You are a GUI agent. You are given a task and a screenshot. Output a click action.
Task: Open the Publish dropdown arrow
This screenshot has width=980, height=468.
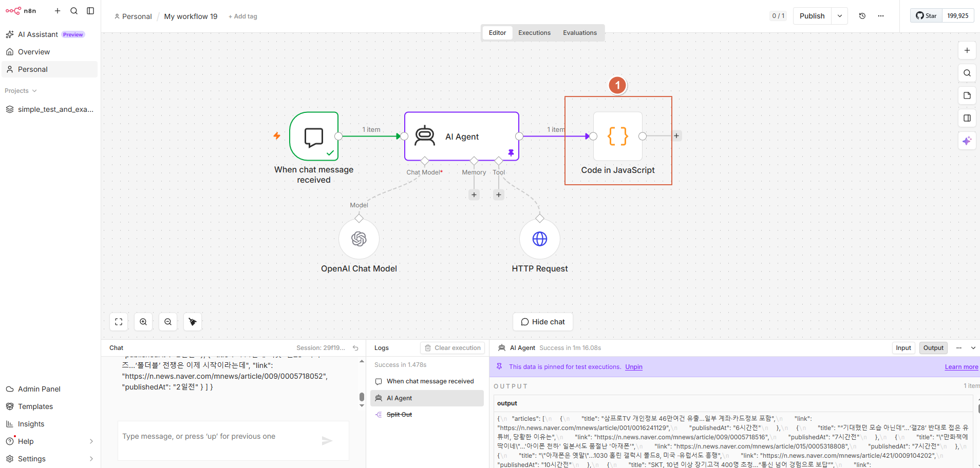[840, 16]
